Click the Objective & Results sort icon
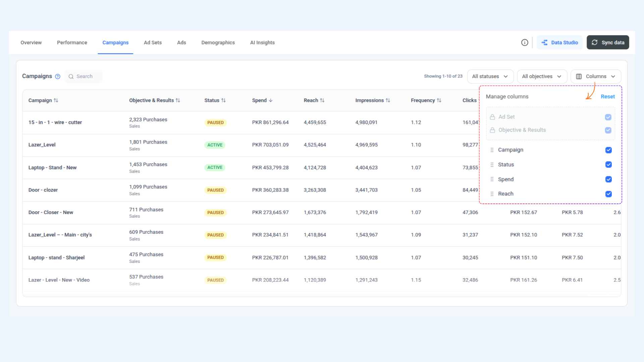The width and height of the screenshot is (644, 362). 178,100
